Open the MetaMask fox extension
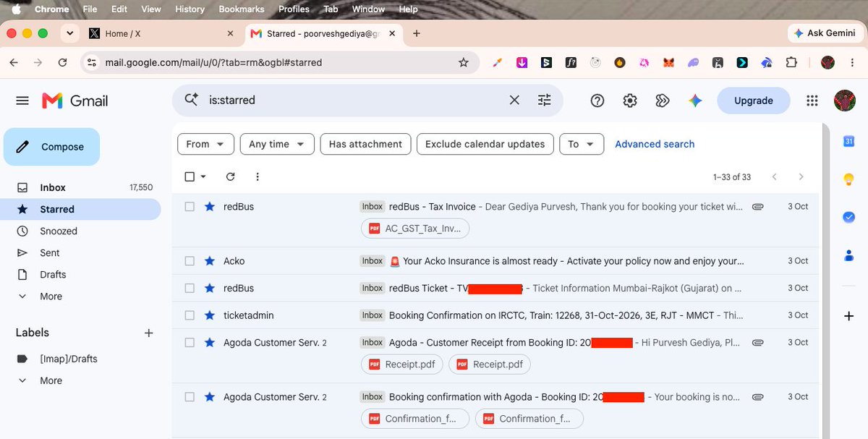 point(668,63)
